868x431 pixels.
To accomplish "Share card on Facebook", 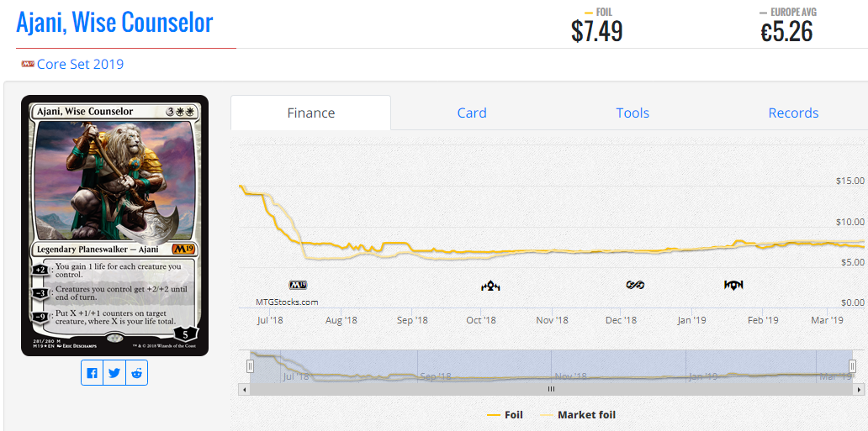I will [x=92, y=372].
